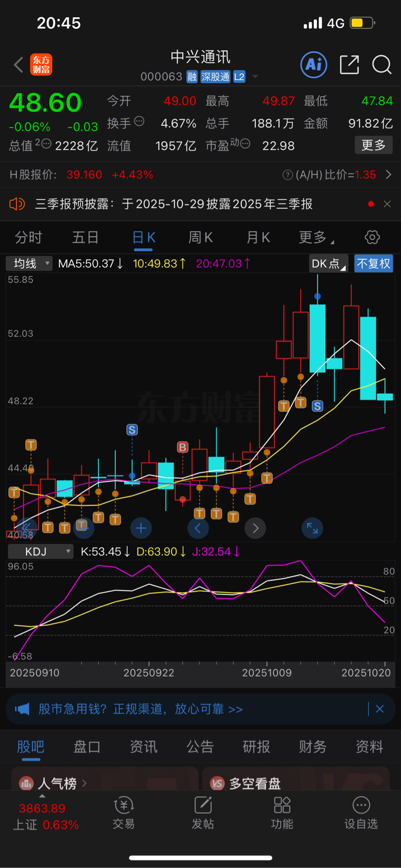Move chart right with right arrow button
The height and width of the screenshot is (868, 401).
tap(255, 529)
